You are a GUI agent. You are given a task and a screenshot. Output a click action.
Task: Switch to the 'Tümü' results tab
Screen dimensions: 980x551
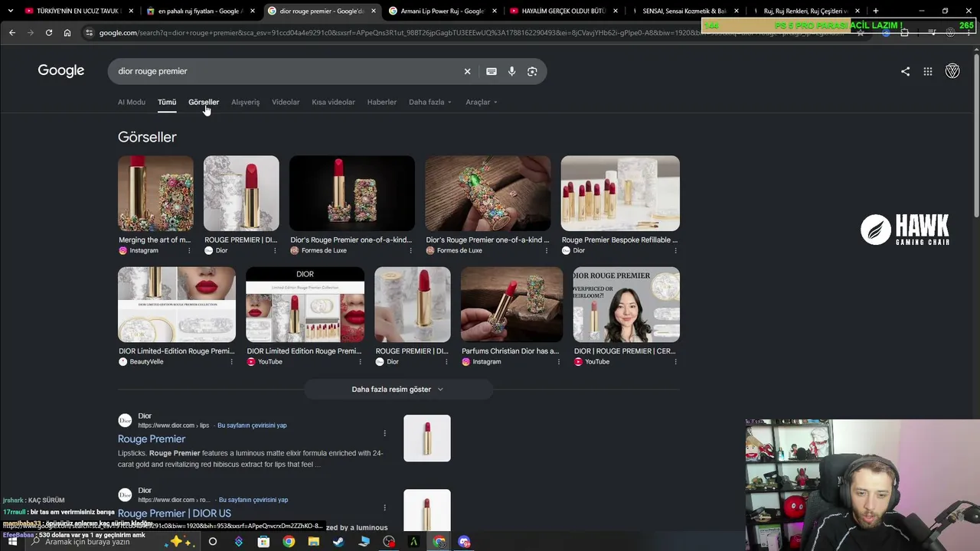click(x=167, y=102)
